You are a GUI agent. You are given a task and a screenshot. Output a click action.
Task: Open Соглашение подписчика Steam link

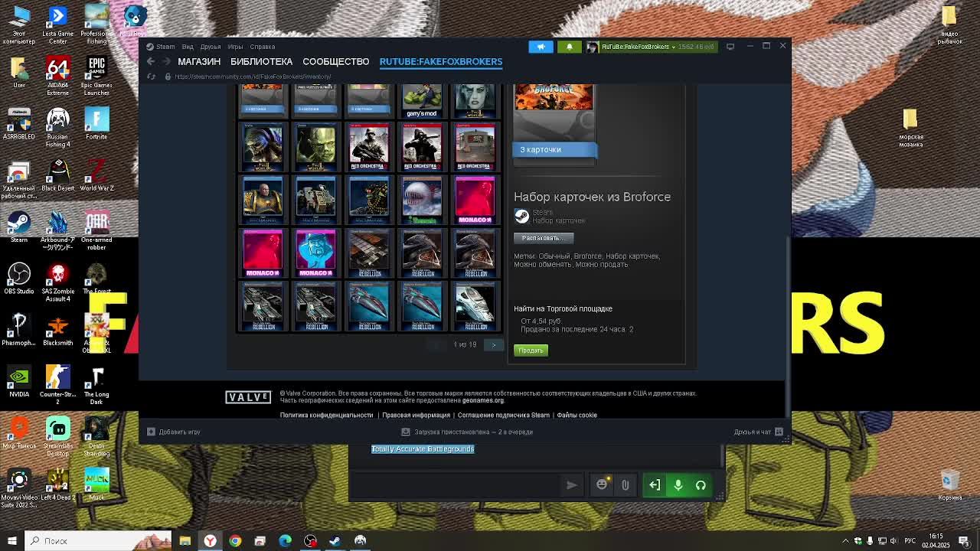[504, 415]
